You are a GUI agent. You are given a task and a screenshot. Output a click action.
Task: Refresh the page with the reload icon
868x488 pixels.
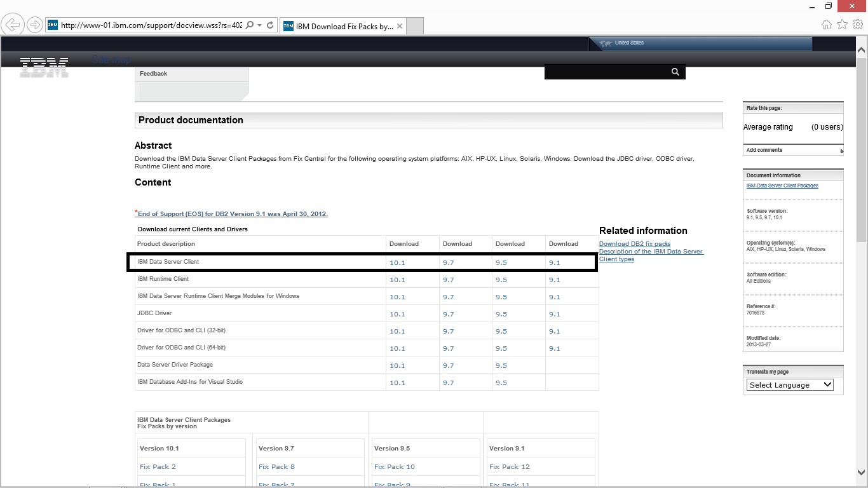tap(270, 25)
